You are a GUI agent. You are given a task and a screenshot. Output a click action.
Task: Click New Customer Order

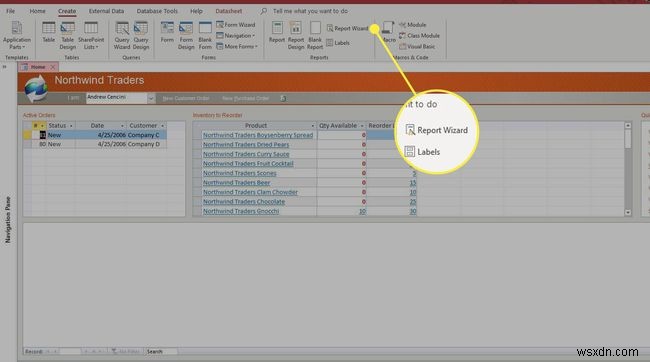[186, 98]
